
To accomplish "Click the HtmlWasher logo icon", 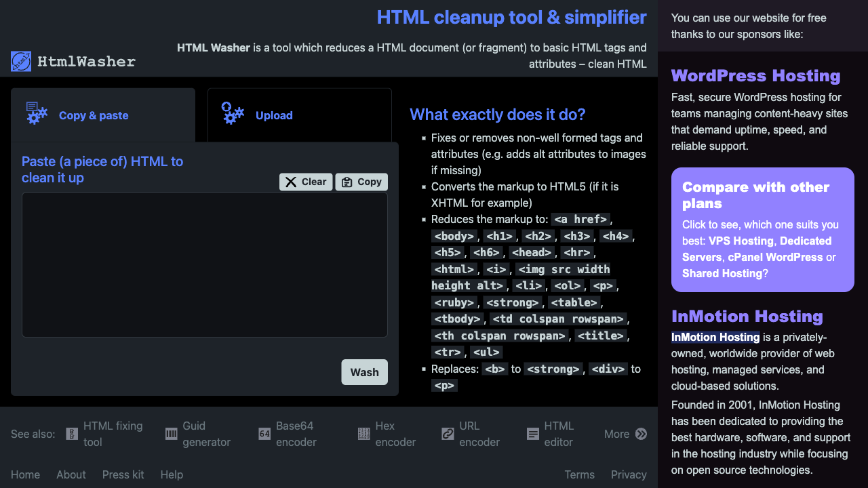I will tap(21, 62).
